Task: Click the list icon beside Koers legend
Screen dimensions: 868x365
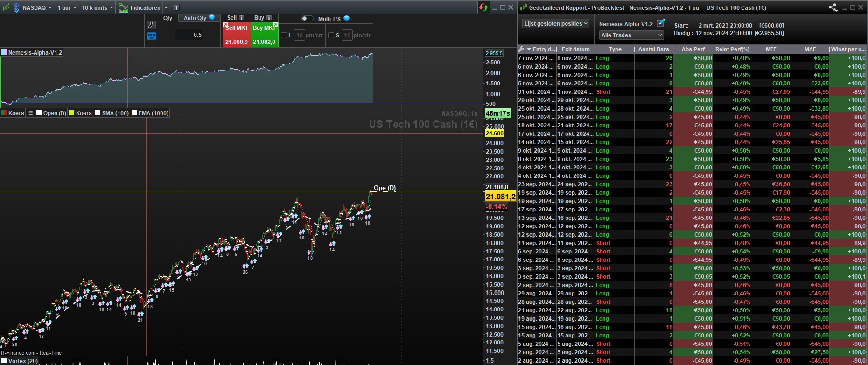Action: (x=30, y=113)
